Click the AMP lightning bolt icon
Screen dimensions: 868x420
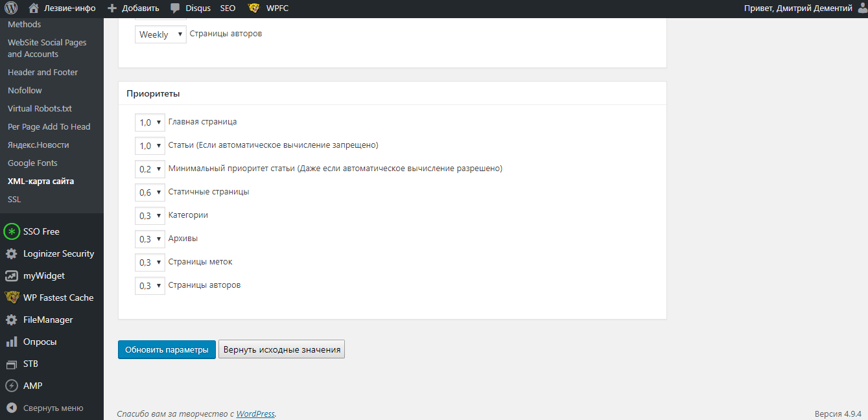click(12, 386)
